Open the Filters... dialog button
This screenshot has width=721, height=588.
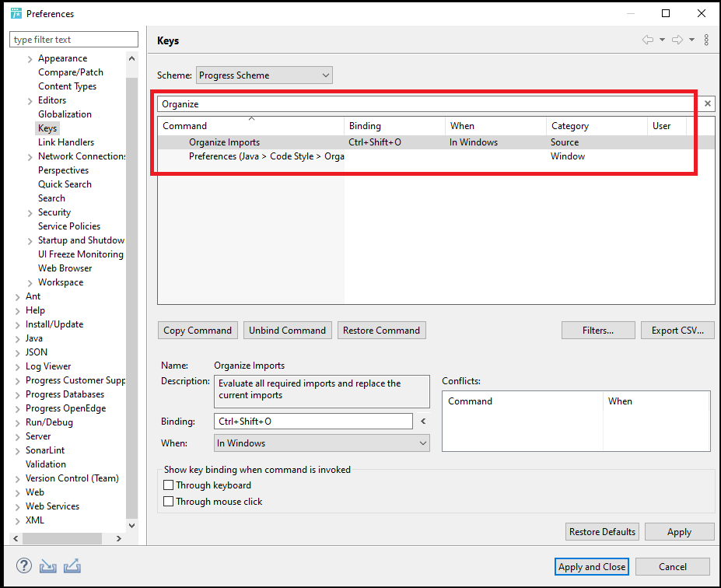(598, 330)
